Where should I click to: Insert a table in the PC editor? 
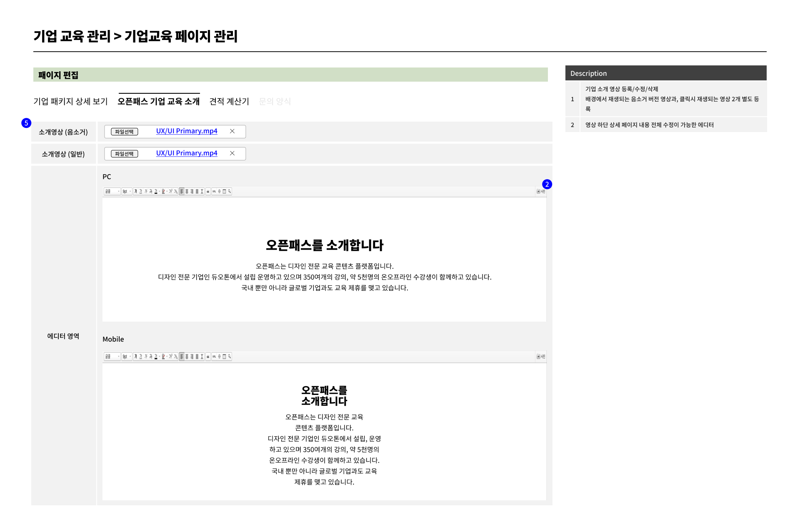point(224,191)
